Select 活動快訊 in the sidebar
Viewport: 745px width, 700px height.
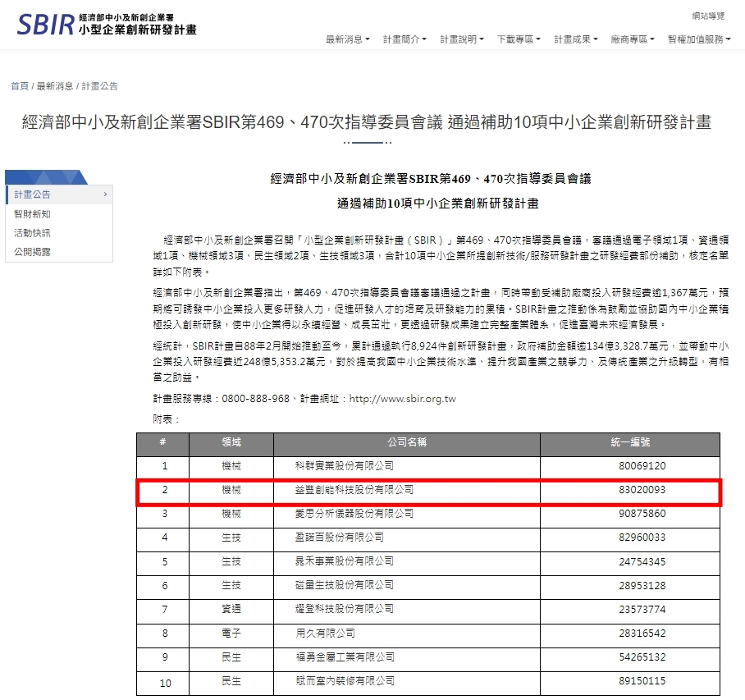point(32,233)
